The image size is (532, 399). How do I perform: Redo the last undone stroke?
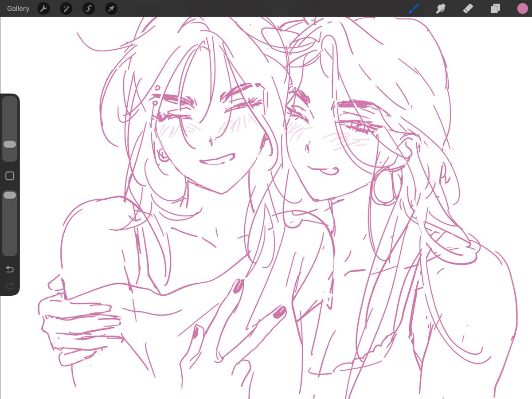(x=10, y=286)
